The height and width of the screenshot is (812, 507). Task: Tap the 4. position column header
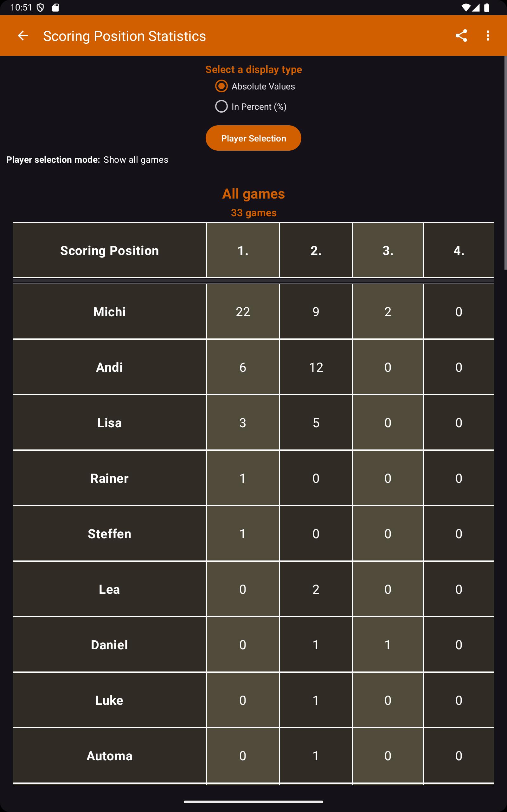click(459, 250)
